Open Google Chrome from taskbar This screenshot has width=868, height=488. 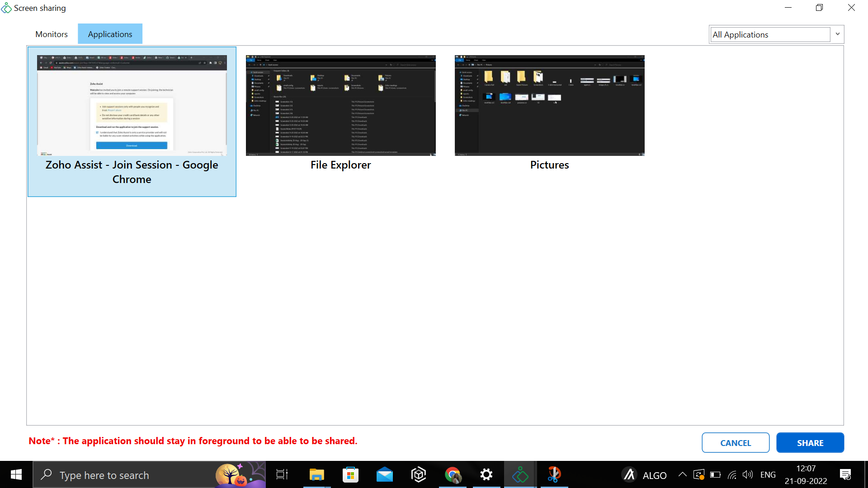click(x=453, y=475)
